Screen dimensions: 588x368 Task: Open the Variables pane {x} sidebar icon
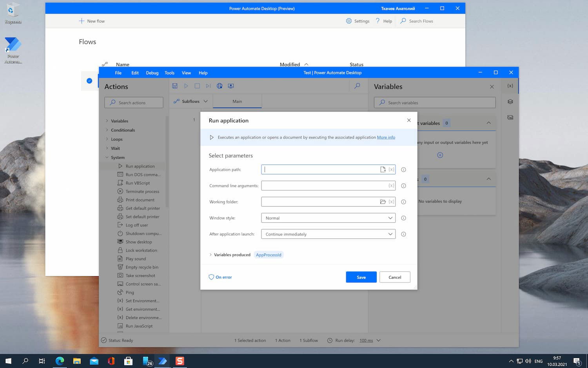pyautogui.click(x=510, y=86)
